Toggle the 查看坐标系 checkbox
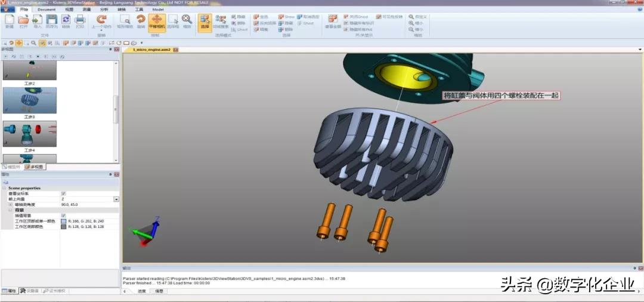Image resolution: width=644 pixels, height=302 pixels. (x=63, y=193)
